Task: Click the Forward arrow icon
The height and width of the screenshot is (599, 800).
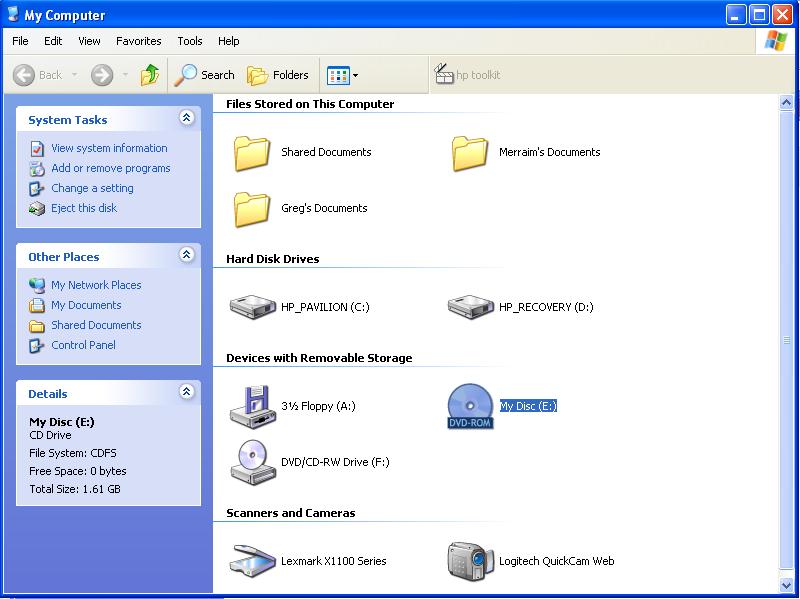Action: pos(102,76)
